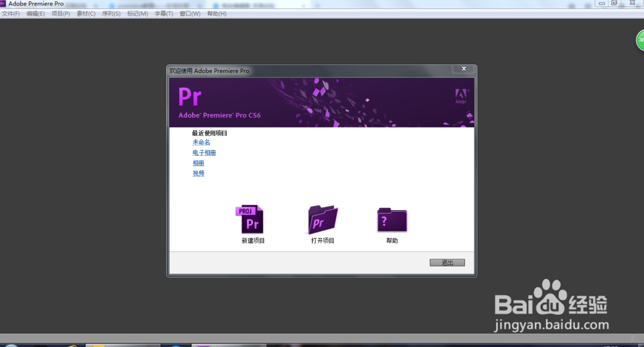The image size is (644, 347).
Task: Open the 序列(S) menu
Action: 111,14
